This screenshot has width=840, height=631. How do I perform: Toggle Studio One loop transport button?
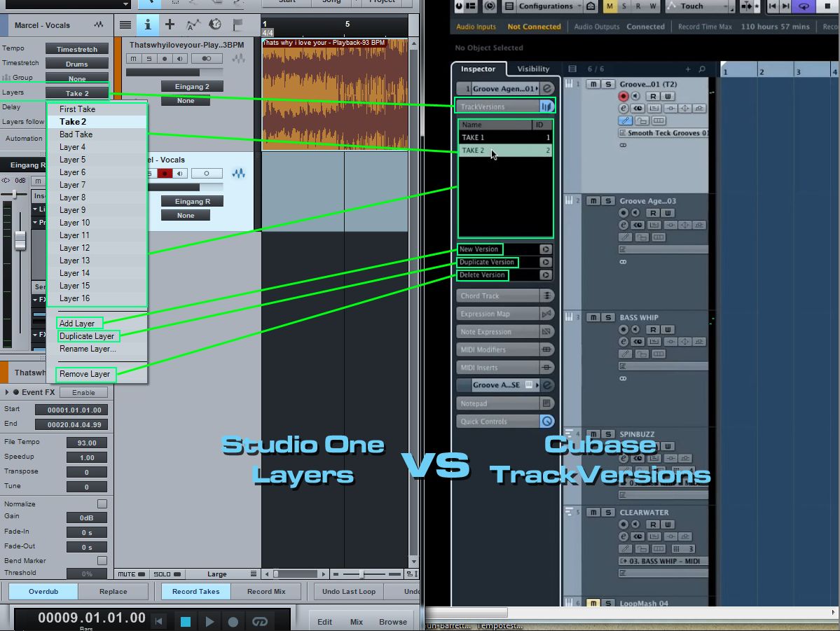click(260, 621)
